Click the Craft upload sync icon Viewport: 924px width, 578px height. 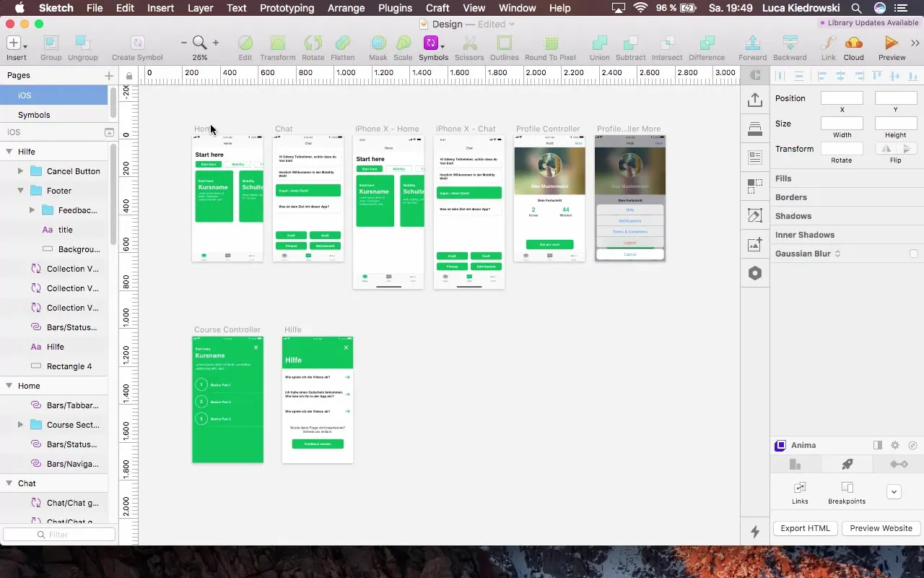[755, 99]
